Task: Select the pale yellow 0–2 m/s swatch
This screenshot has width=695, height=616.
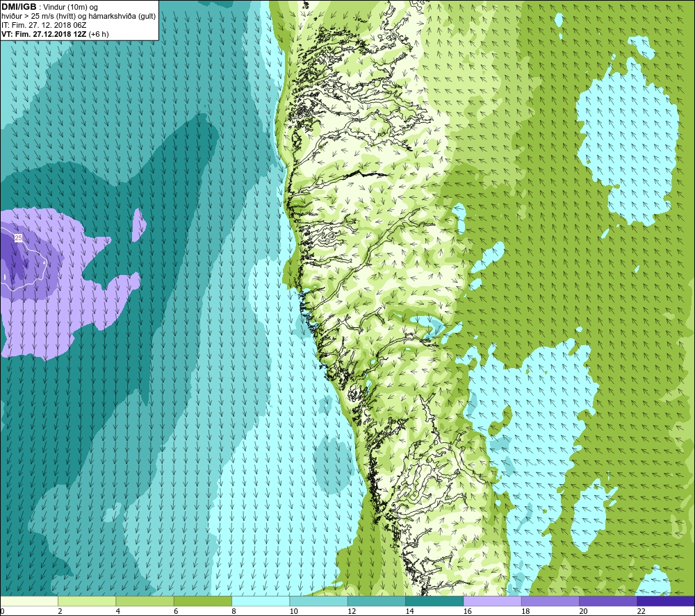Action: coord(28,601)
